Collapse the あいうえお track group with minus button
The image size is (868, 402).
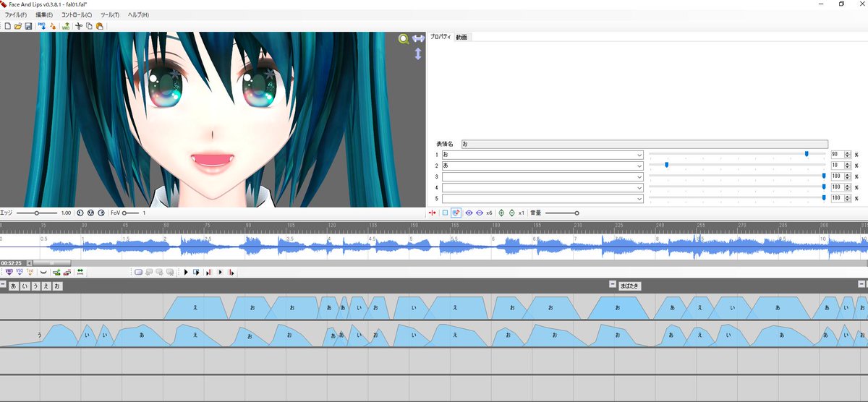(3, 284)
